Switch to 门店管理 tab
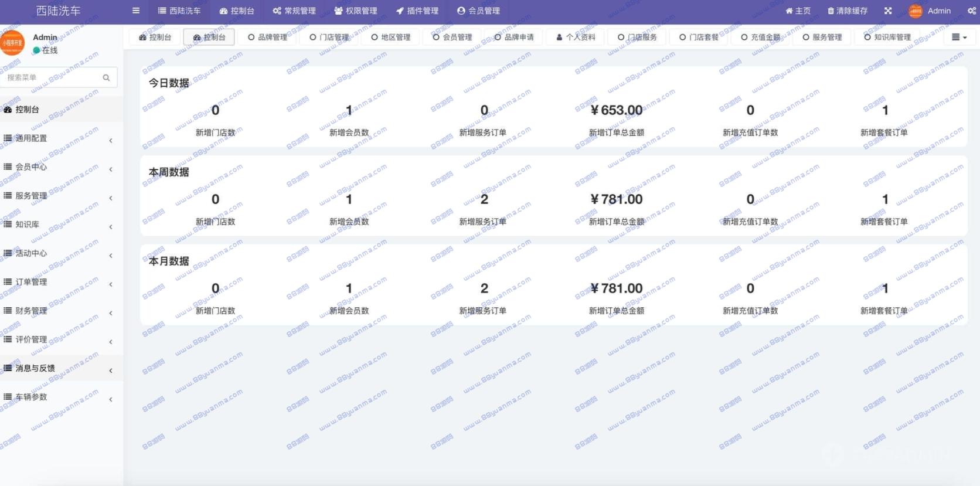Image resolution: width=980 pixels, height=486 pixels. tap(329, 37)
